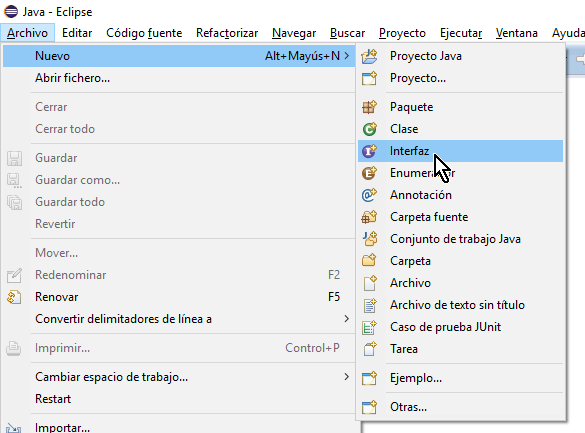
Task: Open the Código fuente menu
Action: [x=144, y=33]
